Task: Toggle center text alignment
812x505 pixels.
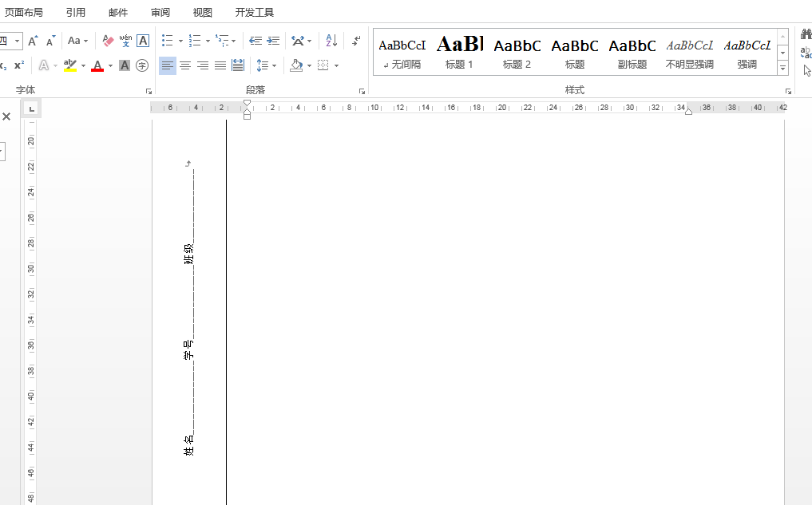Action: 185,65
